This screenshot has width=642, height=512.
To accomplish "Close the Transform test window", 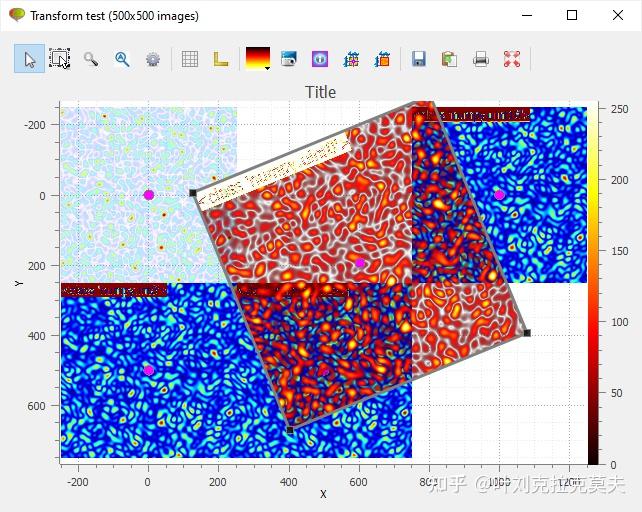I will pyautogui.click(x=618, y=15).
